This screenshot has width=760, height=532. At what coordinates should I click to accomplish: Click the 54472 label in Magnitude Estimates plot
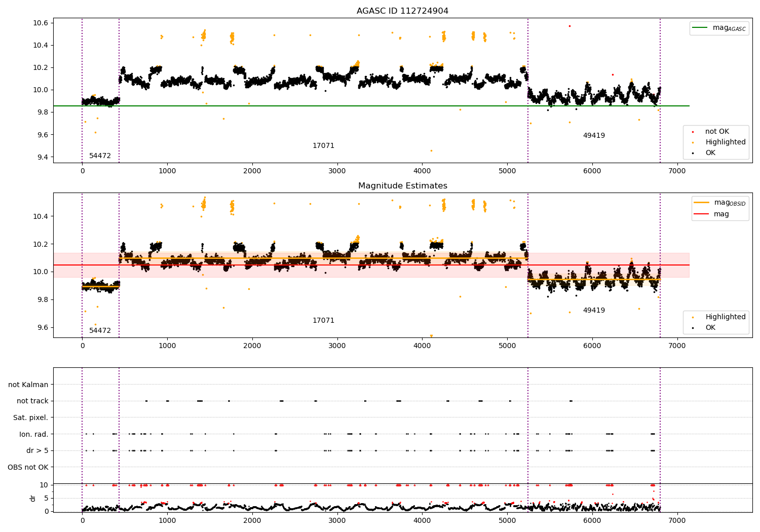pyautogui.click(x=100, y=331)
